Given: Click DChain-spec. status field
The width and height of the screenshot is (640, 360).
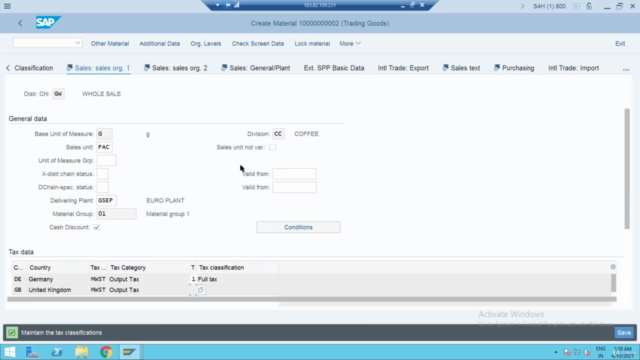Looking at the screenshot, I should (x=102, y=187).
